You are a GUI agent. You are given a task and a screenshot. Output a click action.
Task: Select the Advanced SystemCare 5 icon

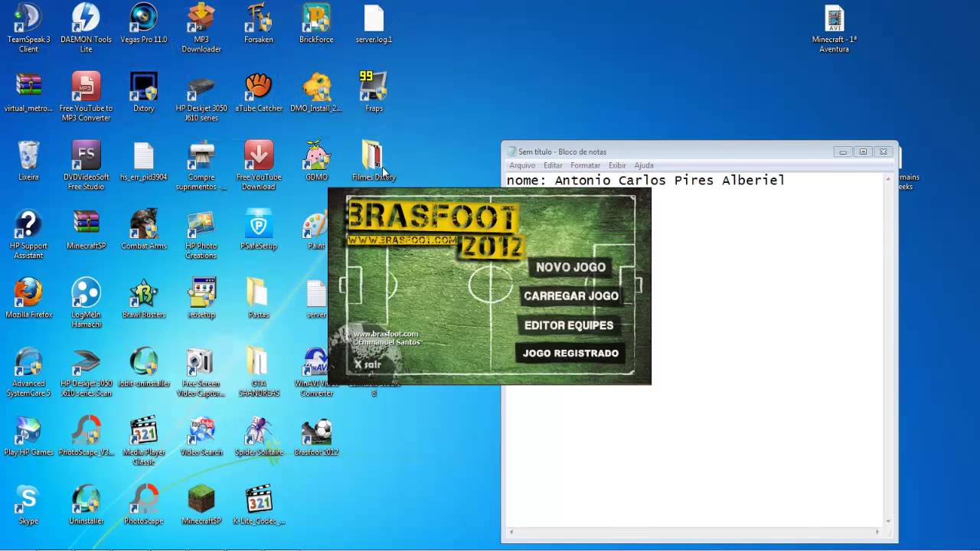tap(28, 373)
